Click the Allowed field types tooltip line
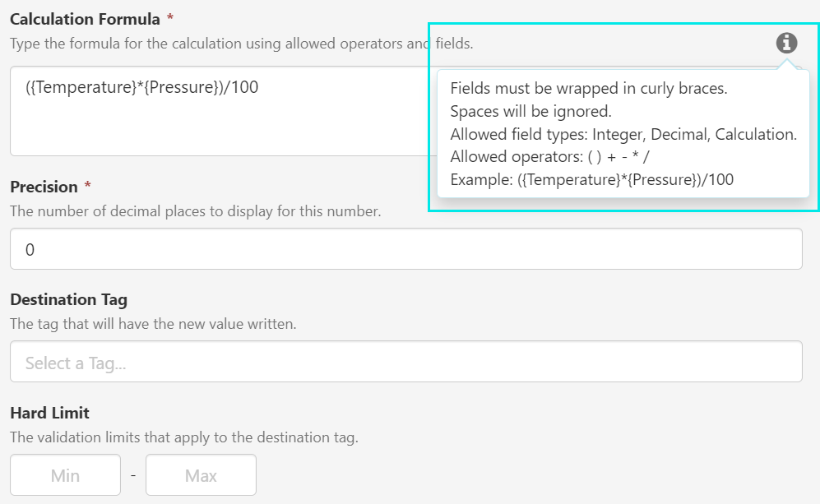Screen dimensions: 820x504 tap(623, 134)
